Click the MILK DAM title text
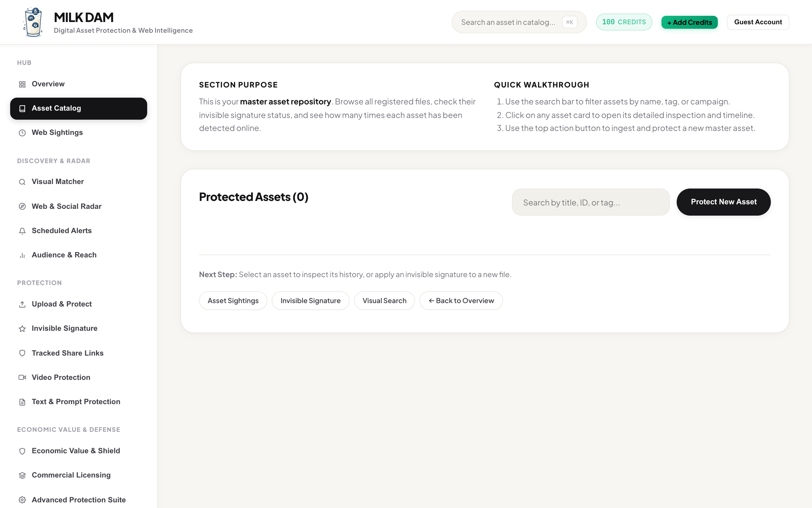This screenshot has width=812, height=508. [x=83, y=17]
